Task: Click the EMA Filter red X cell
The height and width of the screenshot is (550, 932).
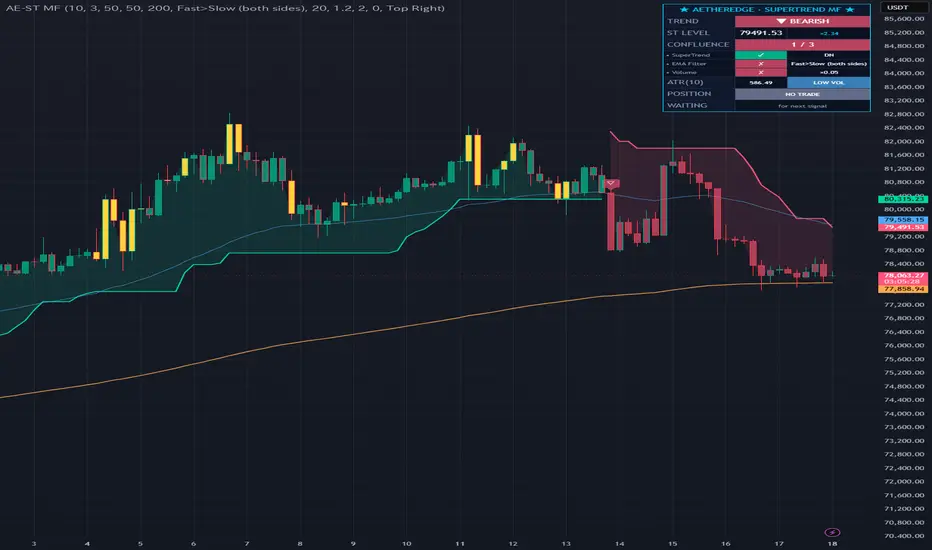Action: click(761, 64)
